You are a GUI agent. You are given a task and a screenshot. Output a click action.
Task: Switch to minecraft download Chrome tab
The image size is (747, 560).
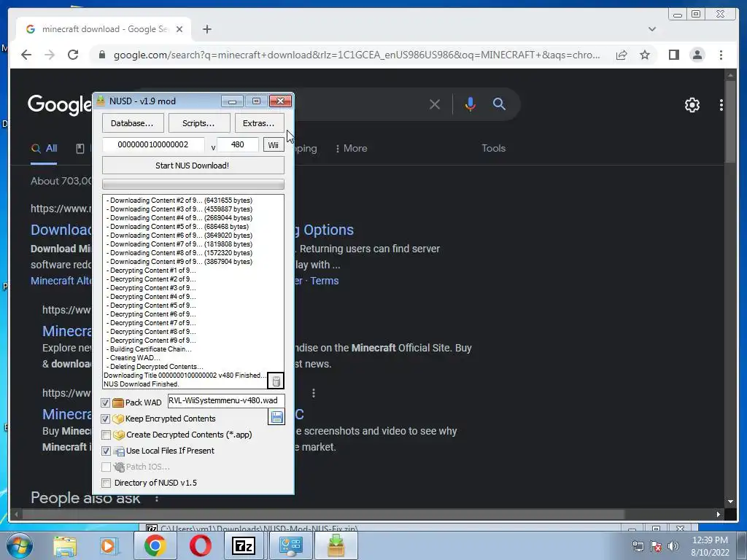click(x=104, y=29)
